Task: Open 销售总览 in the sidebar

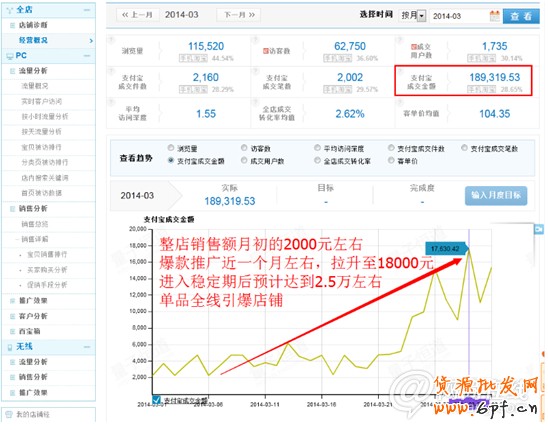Action: click(35, 224)
